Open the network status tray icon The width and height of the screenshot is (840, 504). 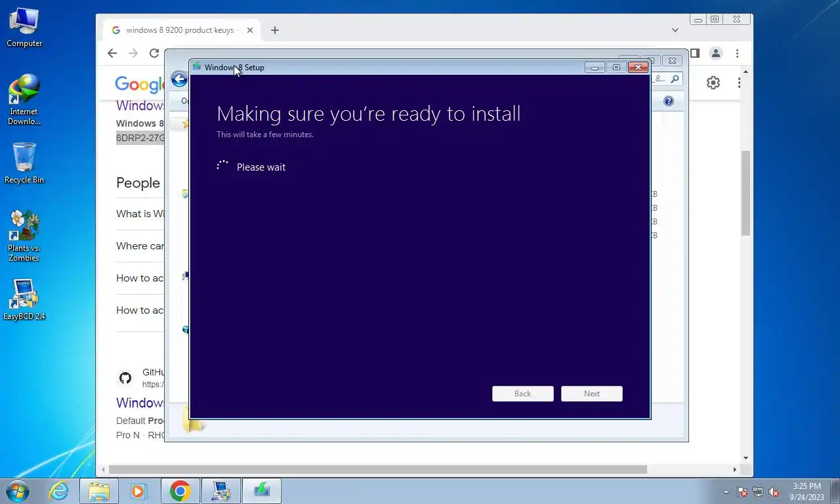click(x=758, y=492)
